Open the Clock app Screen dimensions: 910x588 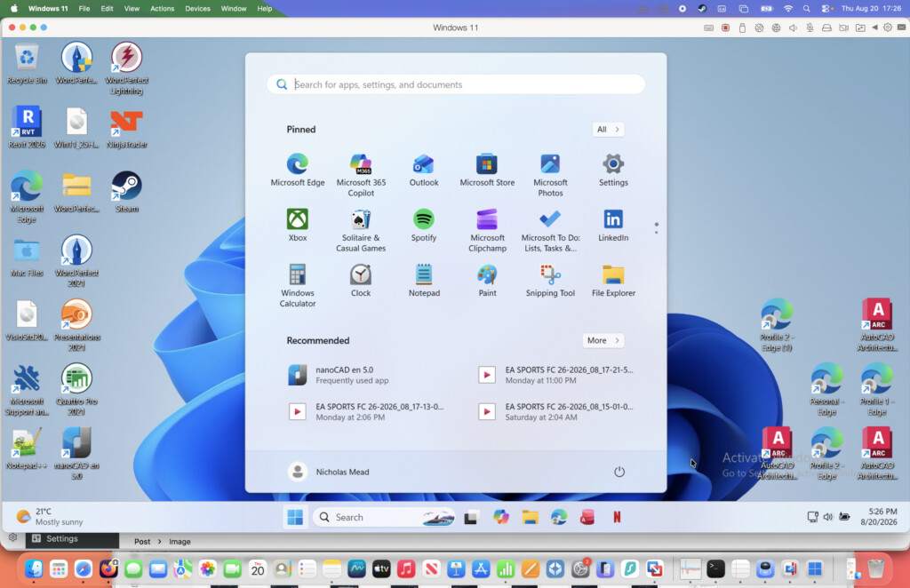[361, 280]
